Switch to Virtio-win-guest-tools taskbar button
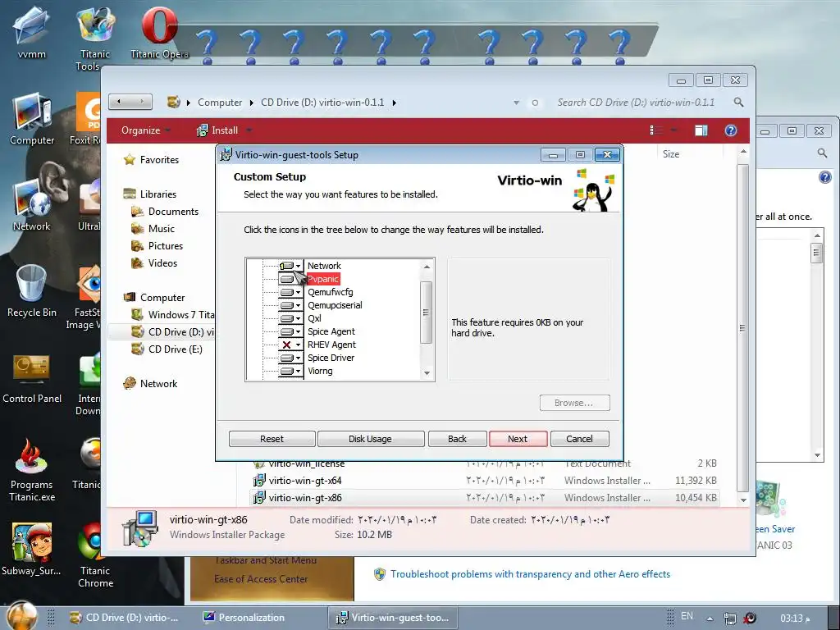This screenshot has width=840, height=630. pyautogui.click(x=393, y=617)
